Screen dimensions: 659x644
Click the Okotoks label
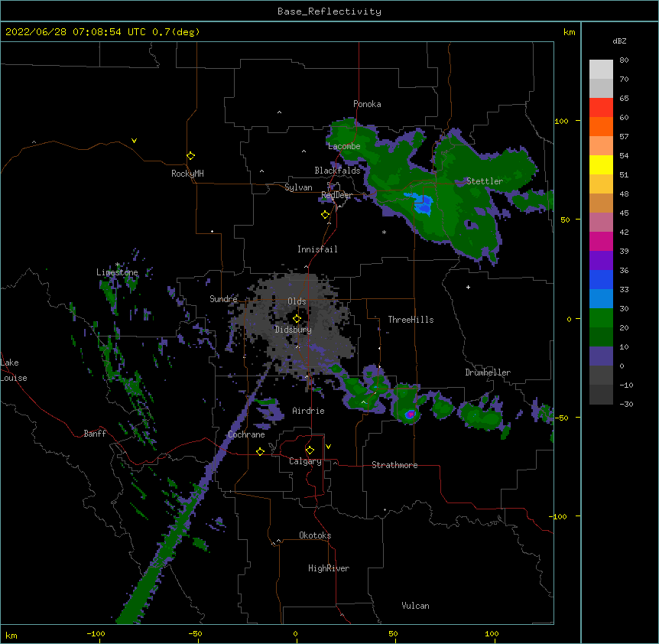point(315,535)
